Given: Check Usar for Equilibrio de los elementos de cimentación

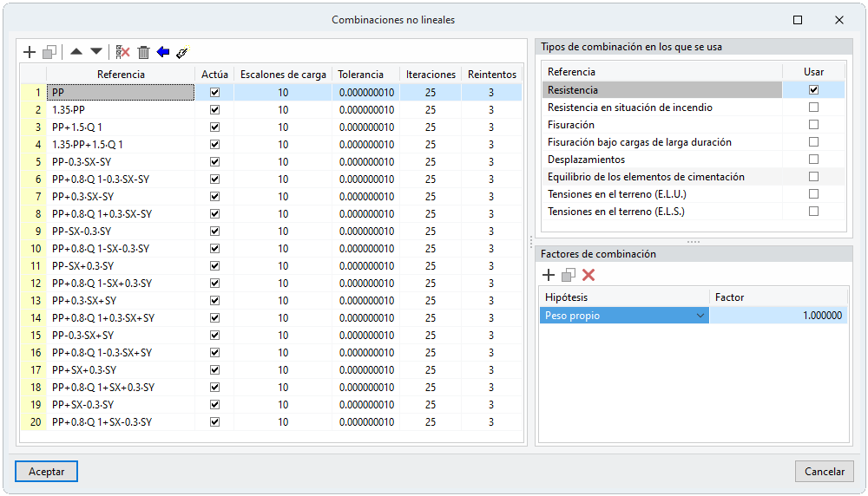Looking at the screenshot, I should tap(813, 176).
